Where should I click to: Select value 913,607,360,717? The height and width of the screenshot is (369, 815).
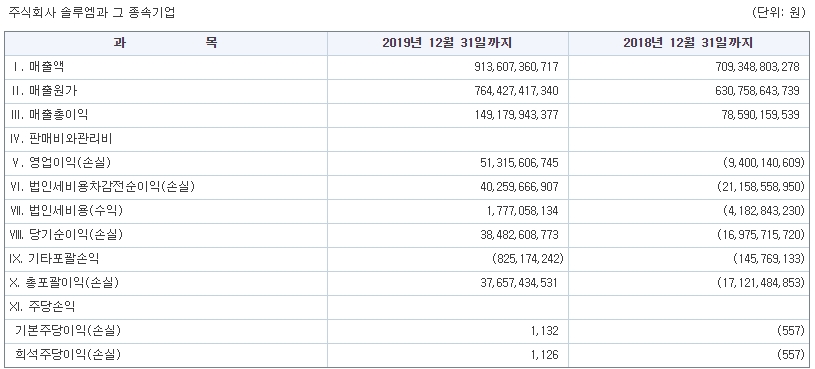517,67
